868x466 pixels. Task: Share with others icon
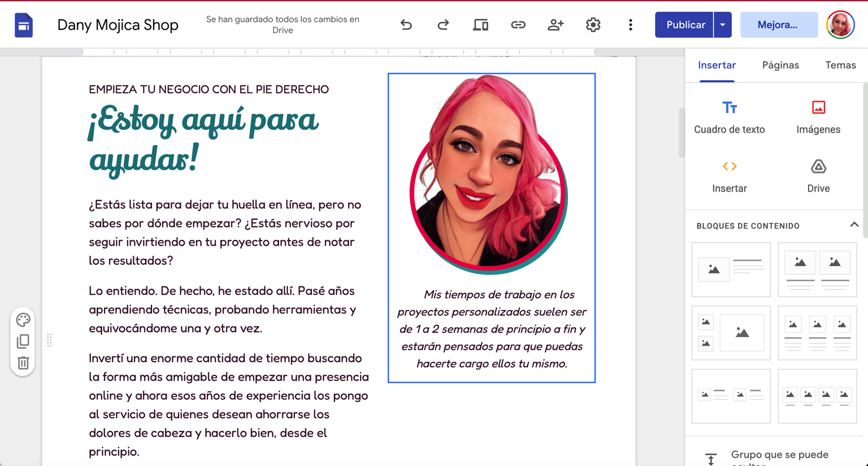[x=555, y=25]
